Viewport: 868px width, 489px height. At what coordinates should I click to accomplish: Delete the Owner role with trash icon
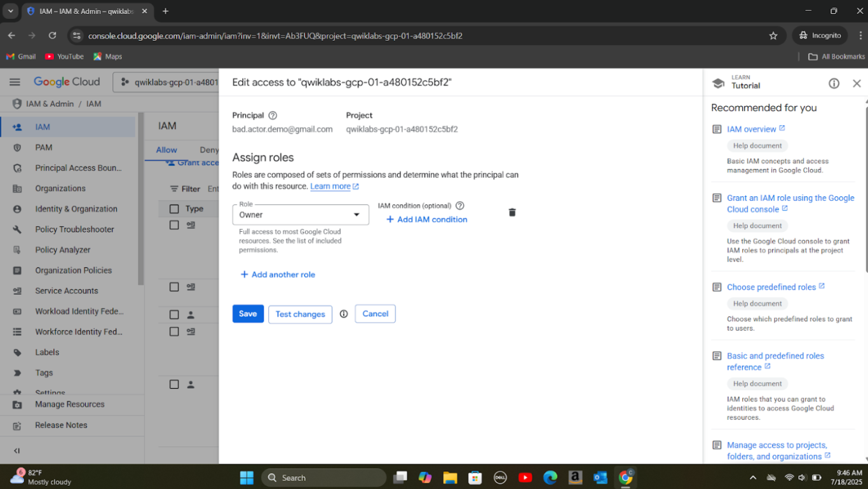pyautogui.click(x=512, y=213)
